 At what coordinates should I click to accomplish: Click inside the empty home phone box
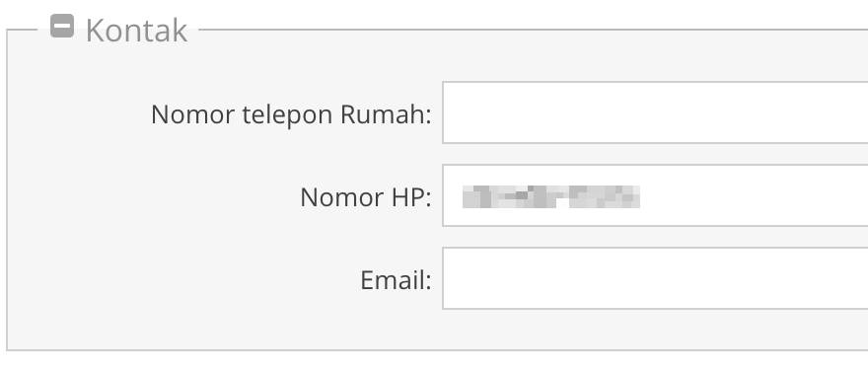(655, 112)
